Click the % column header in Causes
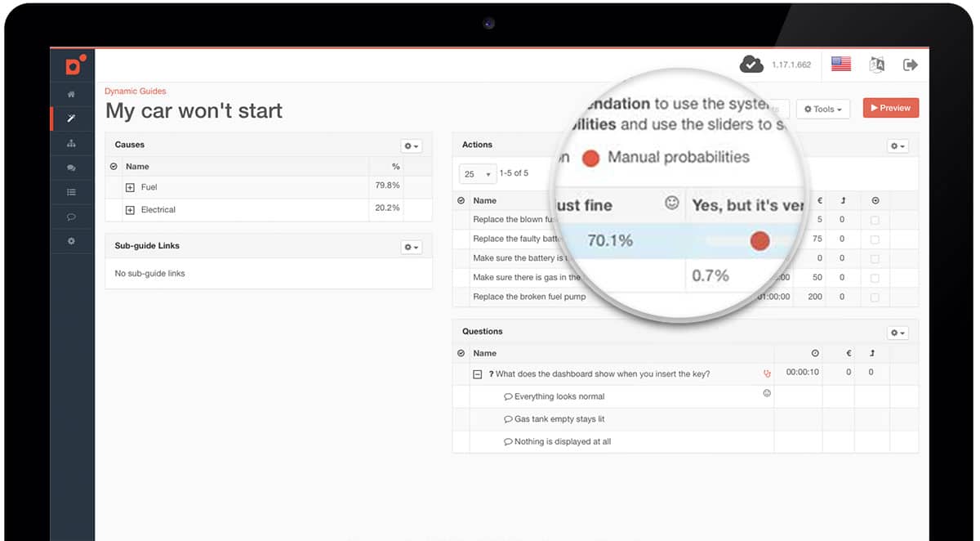 (396, 166)
